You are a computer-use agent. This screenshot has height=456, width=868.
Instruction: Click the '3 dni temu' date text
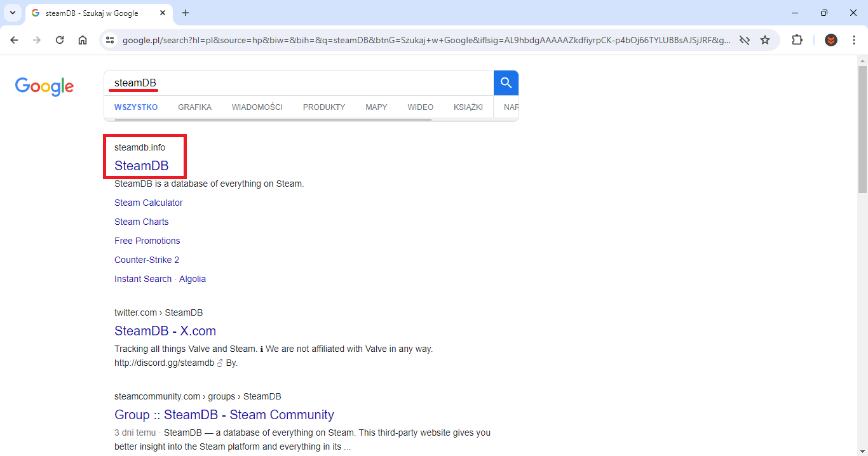pos(135,433)
